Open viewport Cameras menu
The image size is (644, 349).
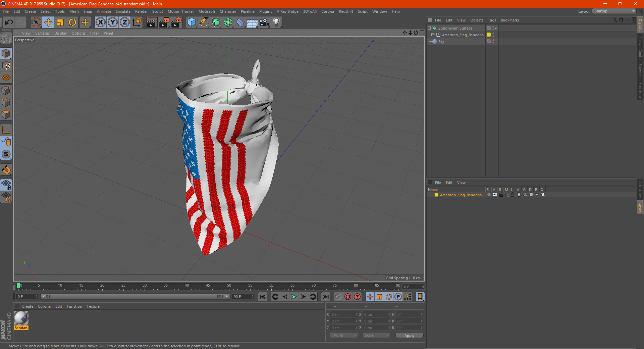42,33
